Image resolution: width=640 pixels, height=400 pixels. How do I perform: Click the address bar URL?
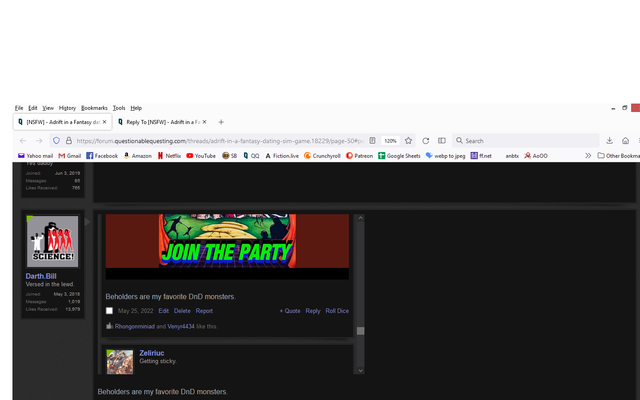click(220, 141)
